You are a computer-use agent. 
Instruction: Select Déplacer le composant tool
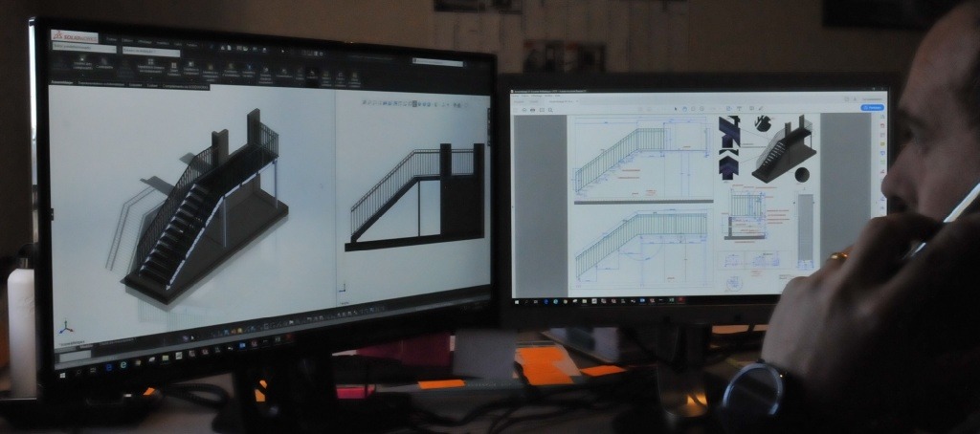coord(190,69)
